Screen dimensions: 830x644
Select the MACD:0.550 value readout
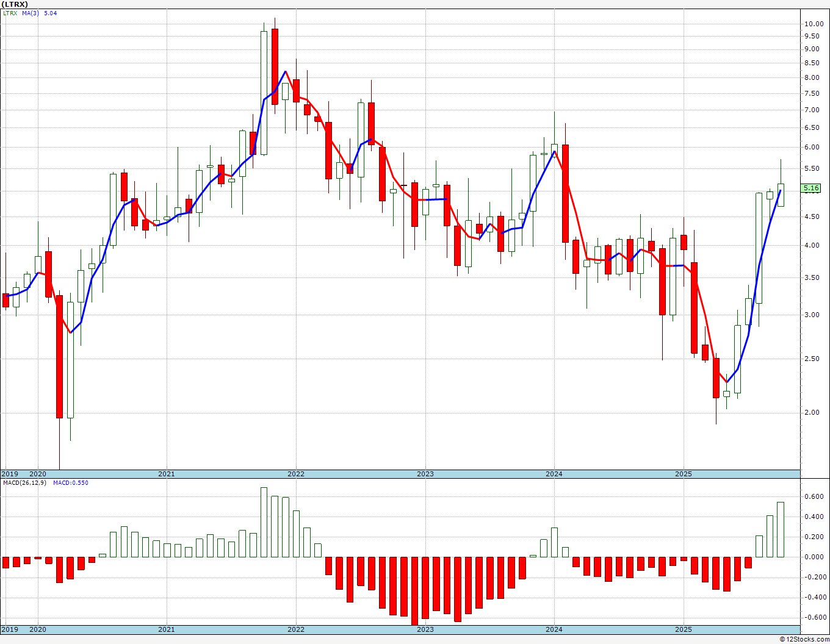point(70,482)
